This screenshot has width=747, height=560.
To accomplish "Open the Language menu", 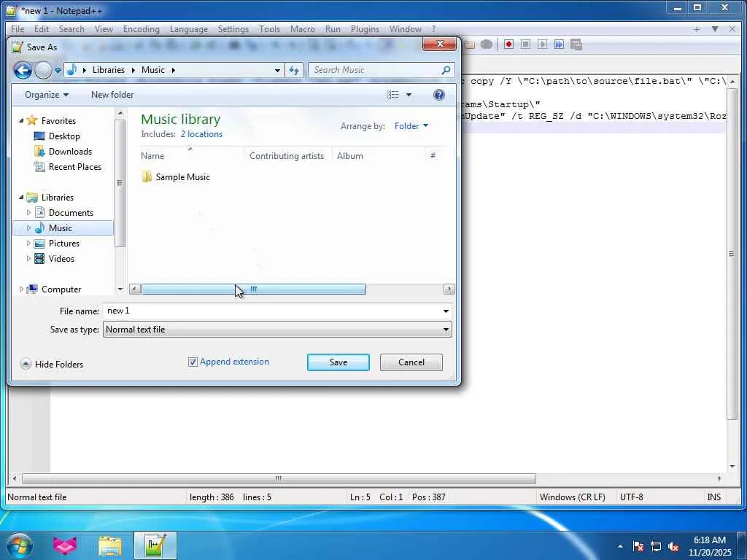I will point(189,29).
